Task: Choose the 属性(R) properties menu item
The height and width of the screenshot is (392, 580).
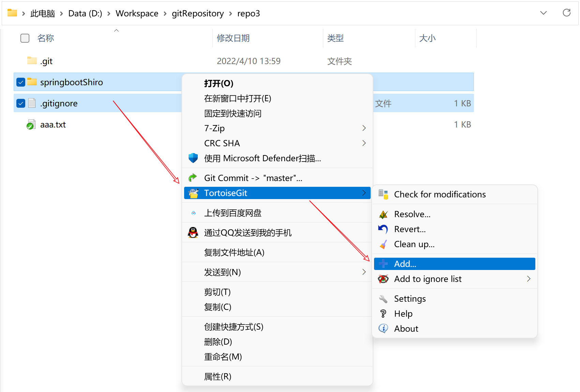Action: [x=218, y=377]
